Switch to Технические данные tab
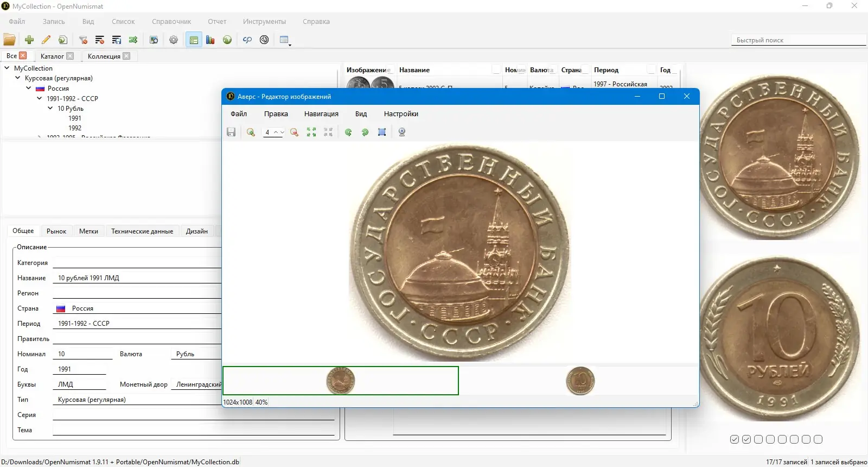The image size is (868, 467). click(x=142, y=231)
